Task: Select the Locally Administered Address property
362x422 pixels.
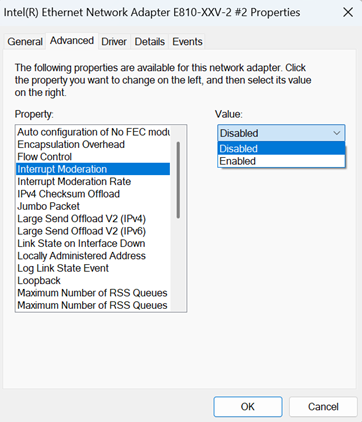Action: [93, 256]
